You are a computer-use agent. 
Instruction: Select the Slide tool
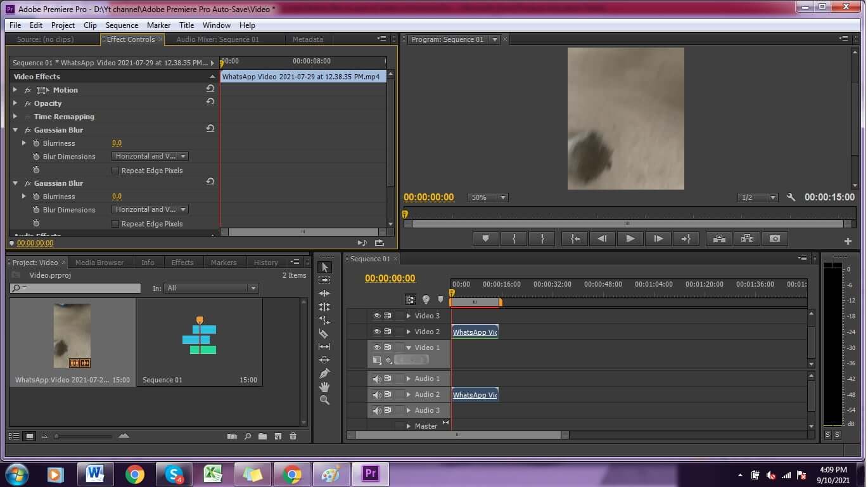coord(324,360)
